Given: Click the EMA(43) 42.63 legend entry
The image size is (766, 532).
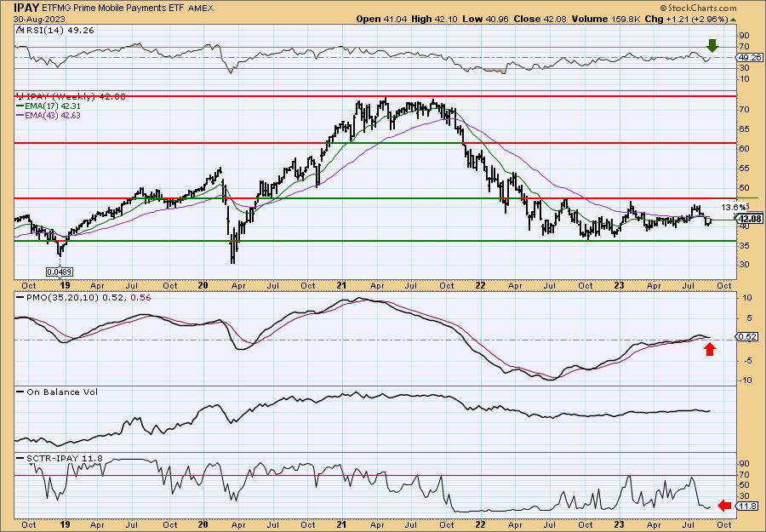Looking at the screenshot, I should (53, 115).
